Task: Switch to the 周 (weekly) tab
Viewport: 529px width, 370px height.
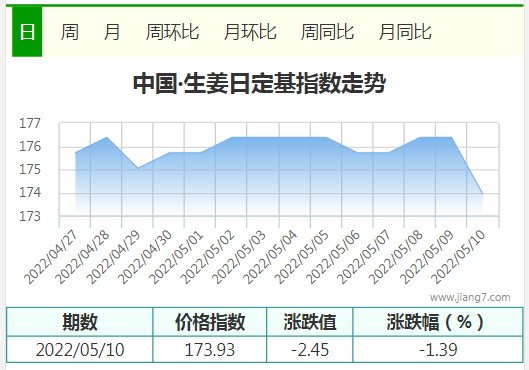Action: coord(70,32)
